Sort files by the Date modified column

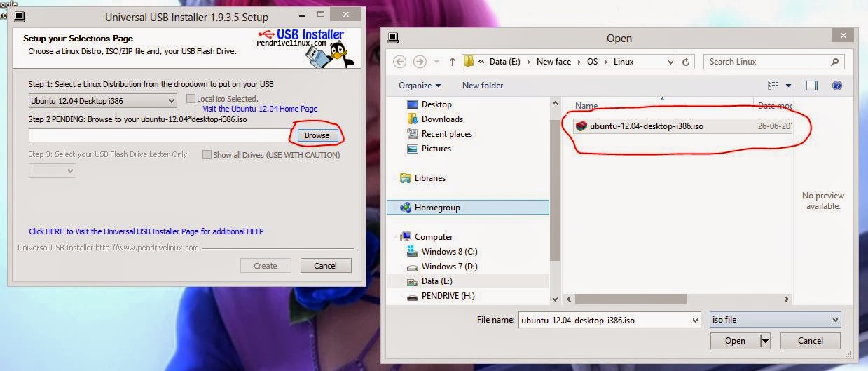[x=773, y=106]
